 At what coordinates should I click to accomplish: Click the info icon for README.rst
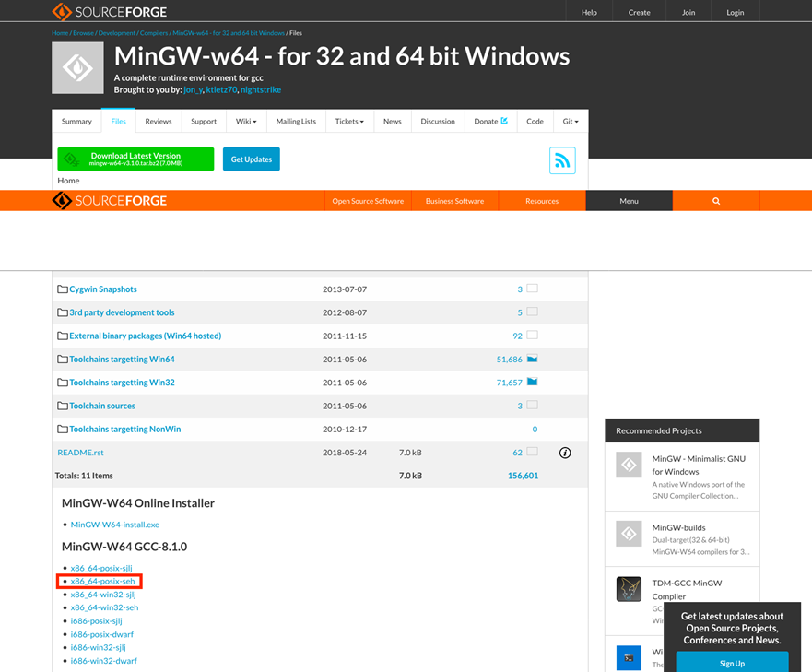pos(565,453)
